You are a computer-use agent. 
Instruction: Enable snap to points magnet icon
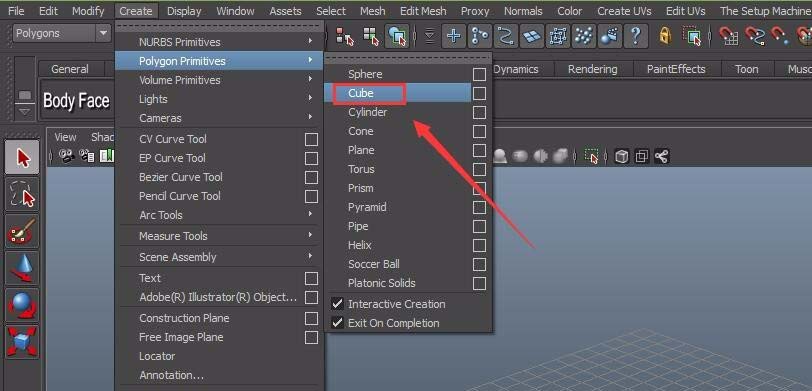(780, 36)
